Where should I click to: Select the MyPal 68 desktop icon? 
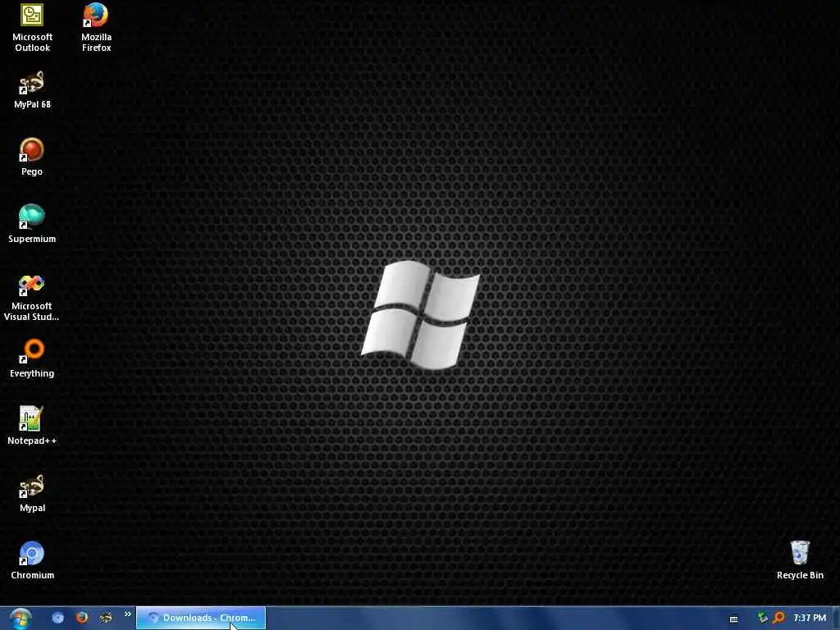point(32,90)
